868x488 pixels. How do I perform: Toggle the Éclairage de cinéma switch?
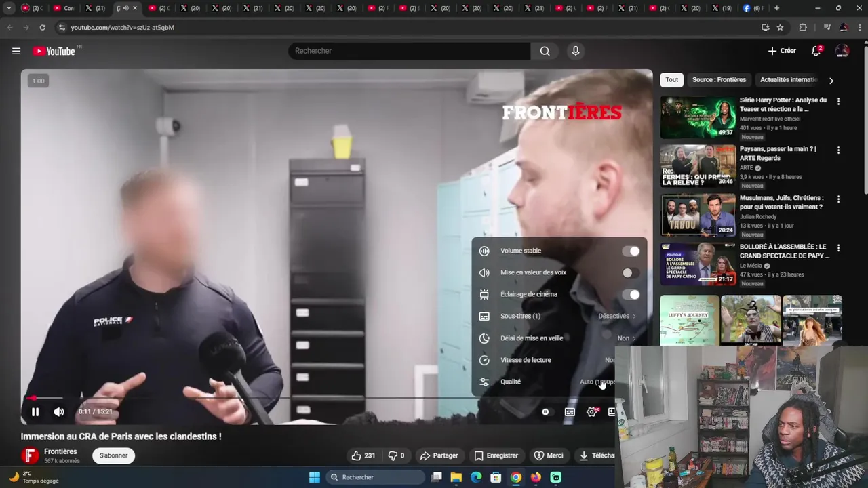pyautogui.click(x=631, y=294)
